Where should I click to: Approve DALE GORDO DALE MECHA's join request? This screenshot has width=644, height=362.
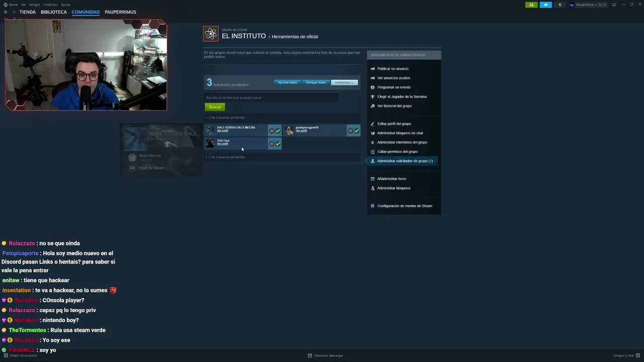(278, 131)
